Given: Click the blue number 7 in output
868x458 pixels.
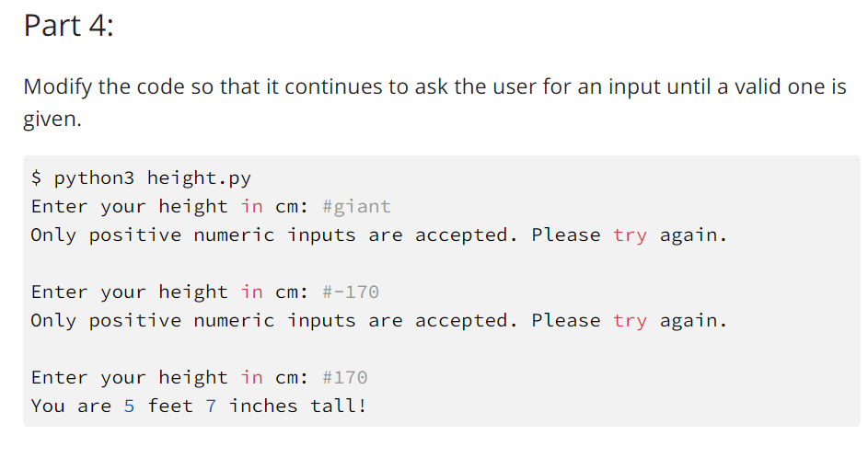Looking at the screenshot, I should [x=211, y=406].
